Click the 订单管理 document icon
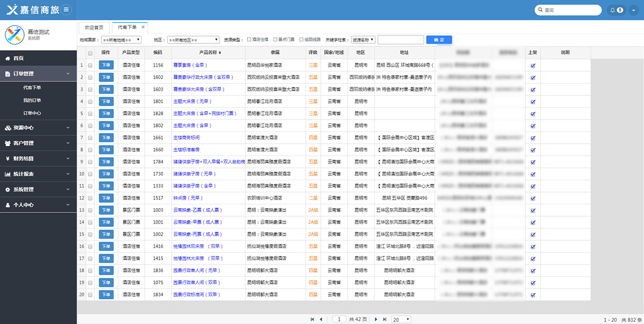 pyautogui.click(x=8, y=73)
